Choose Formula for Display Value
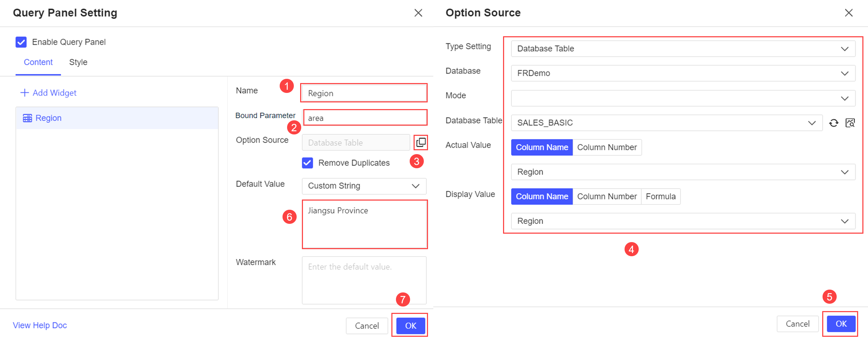The image size is (868, 341). (661, 196)
